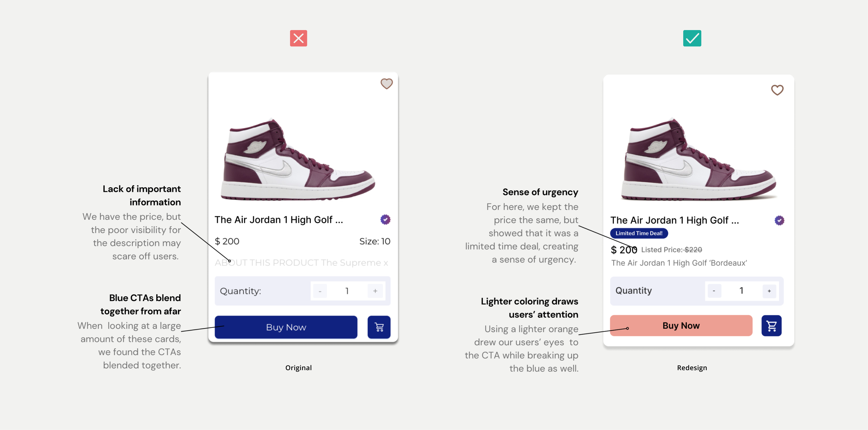This screenshot has height=430, width=868.
Task: Click the pink Buy Now button on the redesign
Action: click(x=681, y=326)
